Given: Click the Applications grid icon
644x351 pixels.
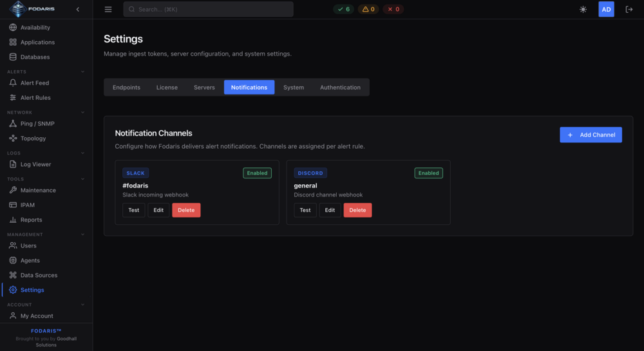Looking at the screenshot, I should (x=13, y=43).
